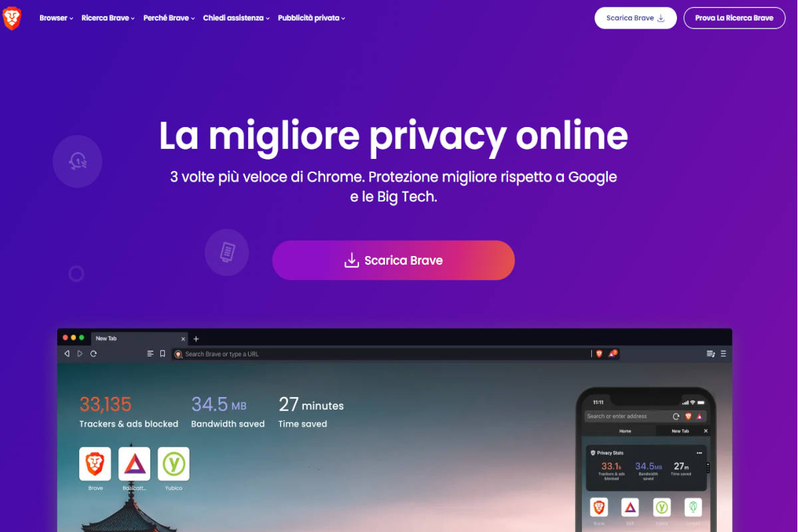Click the bookmark icon in mockup toolbar

coord(162,354)
